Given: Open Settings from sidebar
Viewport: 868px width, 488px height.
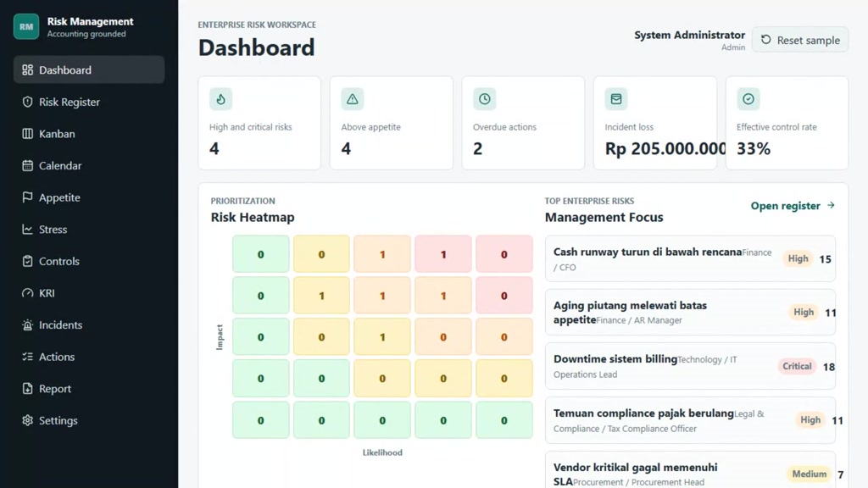Looking at the screenshot, I should point(88,420).
